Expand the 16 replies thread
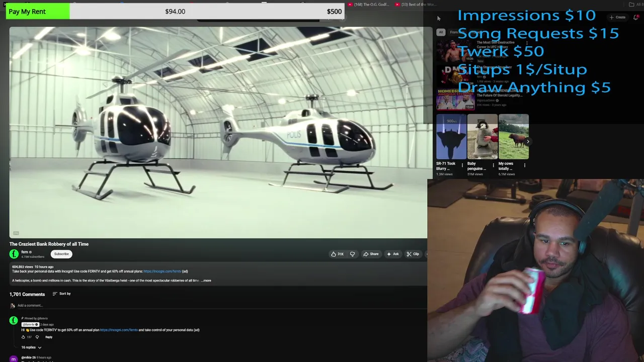This screenshot has height=362, width=644. point(31,347)
